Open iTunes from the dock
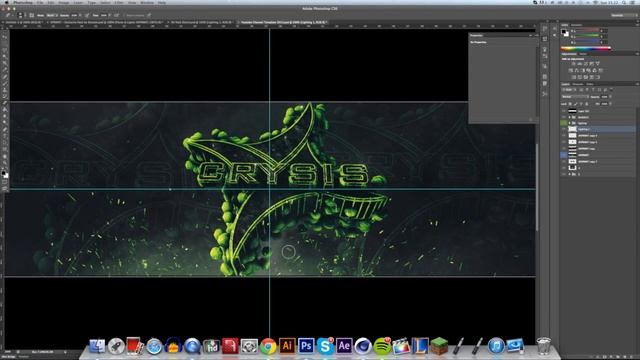Viewport: 640px width, 360px height. 496,346
